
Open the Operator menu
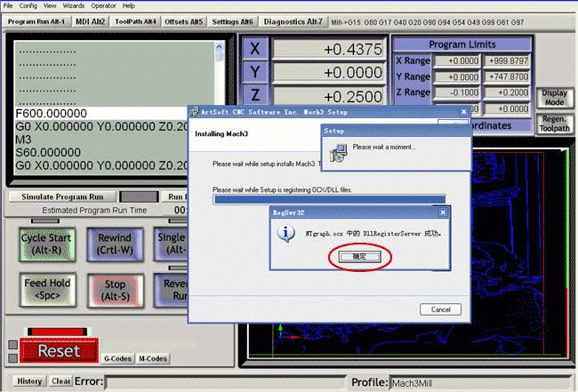pyautogui.click(x=103, y=5)
